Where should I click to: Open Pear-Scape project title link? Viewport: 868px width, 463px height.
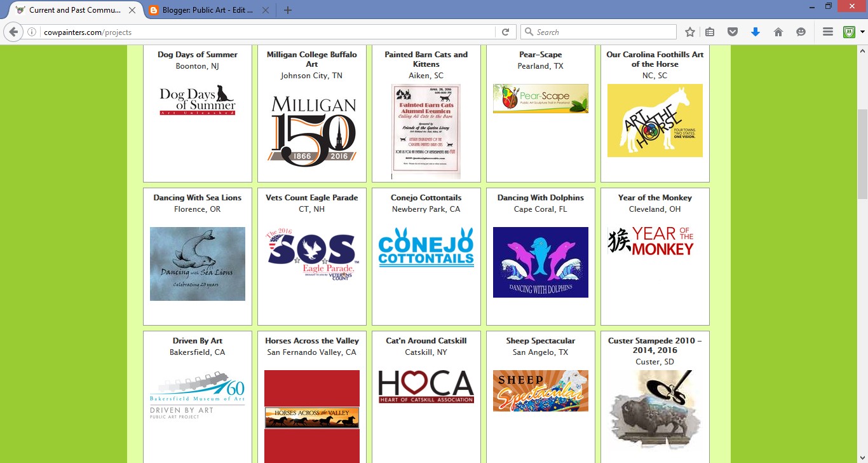[541, 55]
